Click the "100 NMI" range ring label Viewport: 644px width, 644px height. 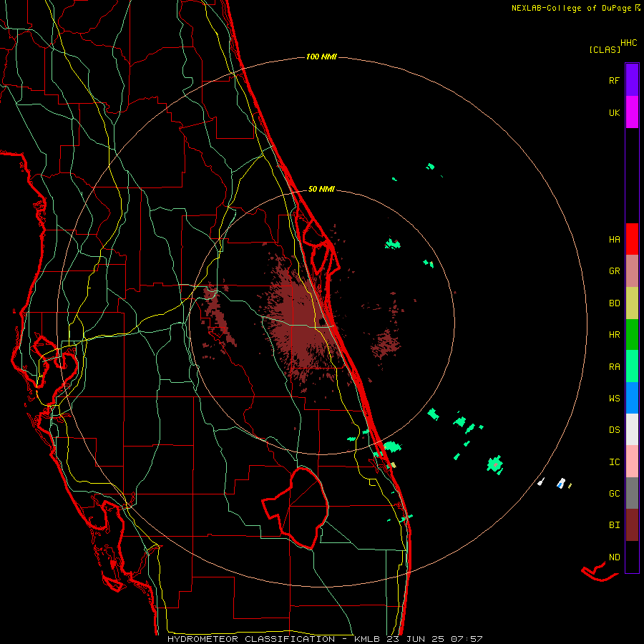click(x=321, y=57)
